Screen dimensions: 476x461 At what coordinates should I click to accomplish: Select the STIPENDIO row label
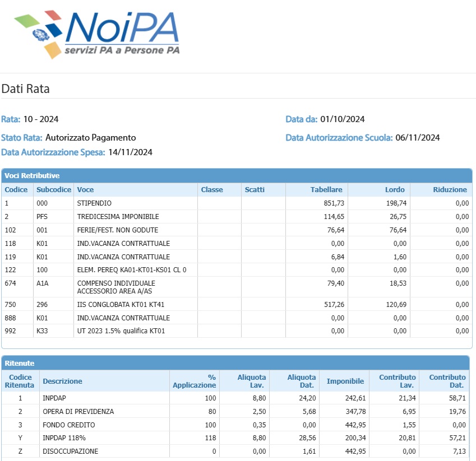pos(94,203)
